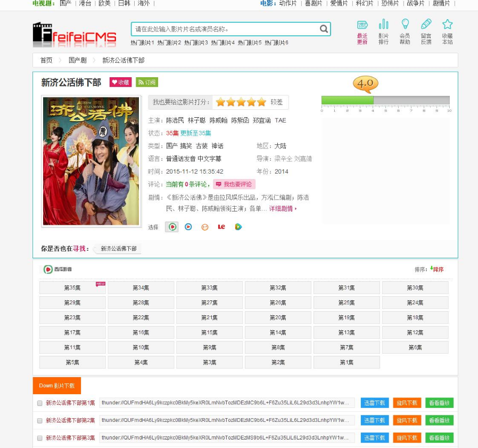
Task: Open the 科幻片 movie category
Action: pyautogui.click(x=365, y=3)
